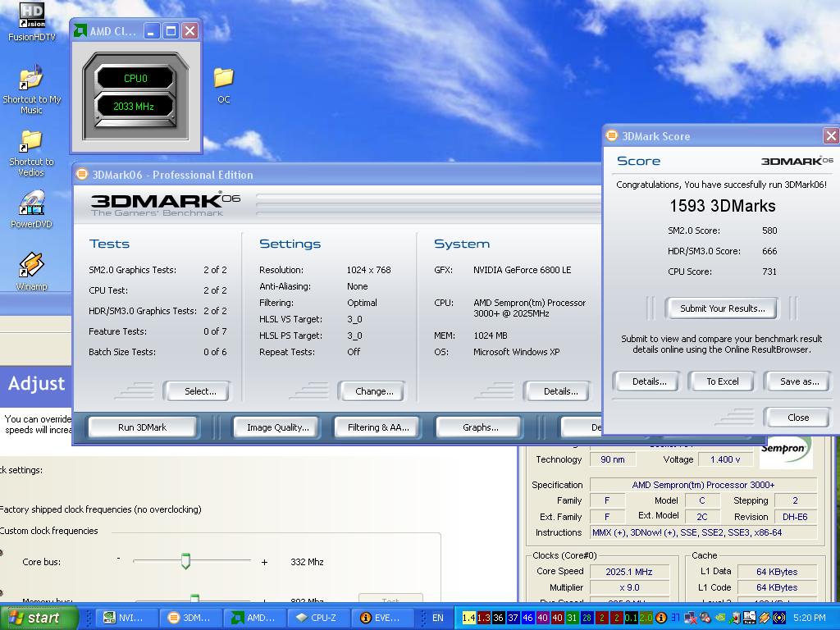Click Custom clock frequencies option text
Viewport: 840px width, 630px height.
pos(49,531)
